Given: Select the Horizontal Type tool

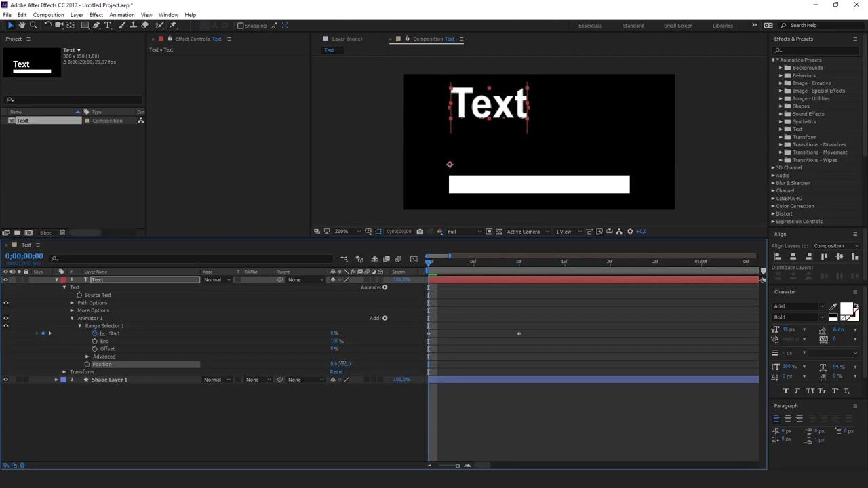Looking at the screenshot, I should (108, 25).
